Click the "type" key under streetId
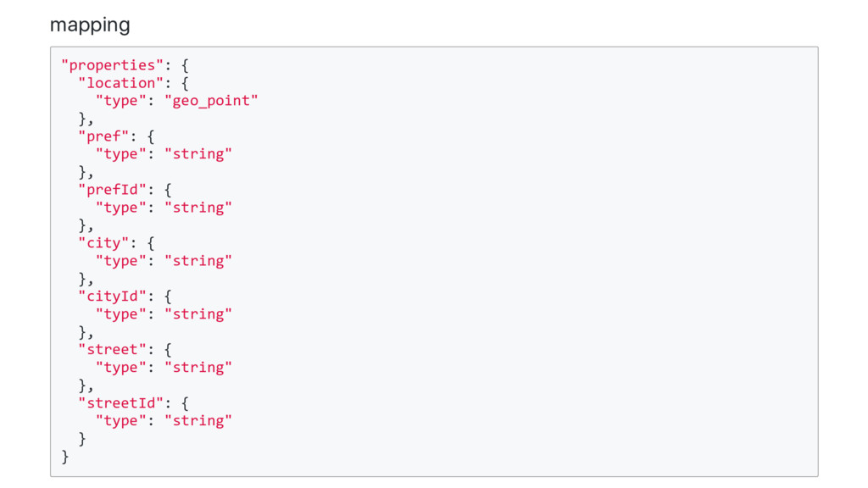868x488 pixels. coord(120,421)
